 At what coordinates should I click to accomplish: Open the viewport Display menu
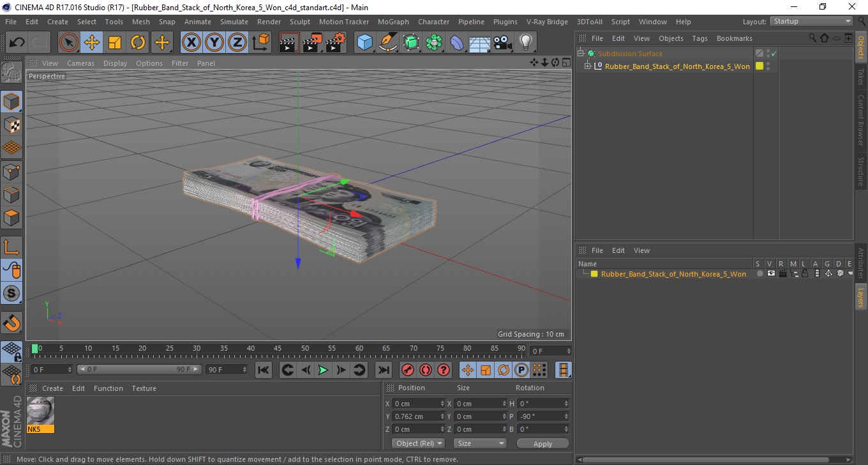(116, 63)
